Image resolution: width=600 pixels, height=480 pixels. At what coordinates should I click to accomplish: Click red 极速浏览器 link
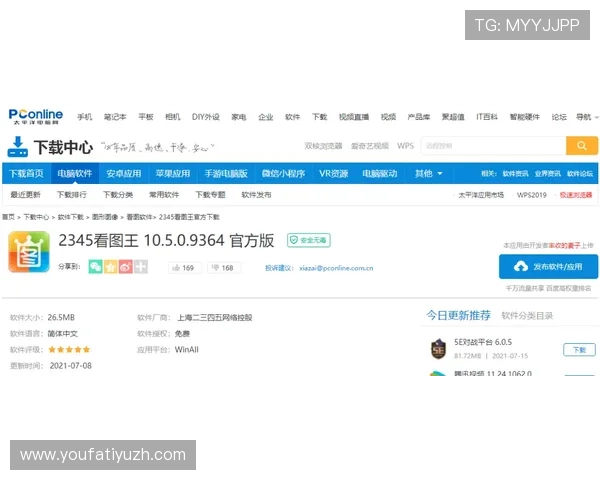[x=576, y=195]
